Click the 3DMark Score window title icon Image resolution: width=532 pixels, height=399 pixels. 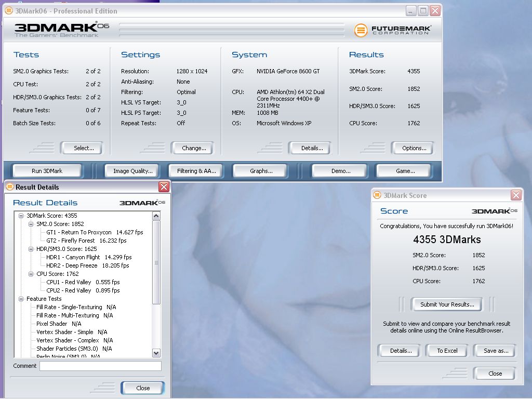click(x=377, y=195)
